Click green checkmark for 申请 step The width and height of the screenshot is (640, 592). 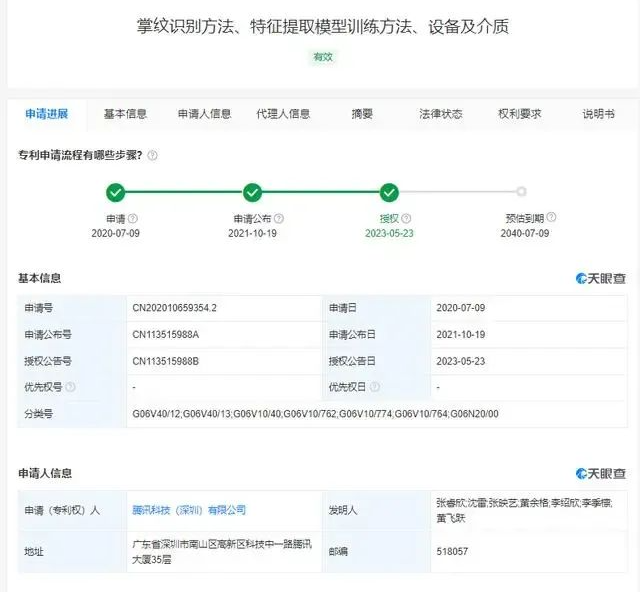click(x=116, y=192)
